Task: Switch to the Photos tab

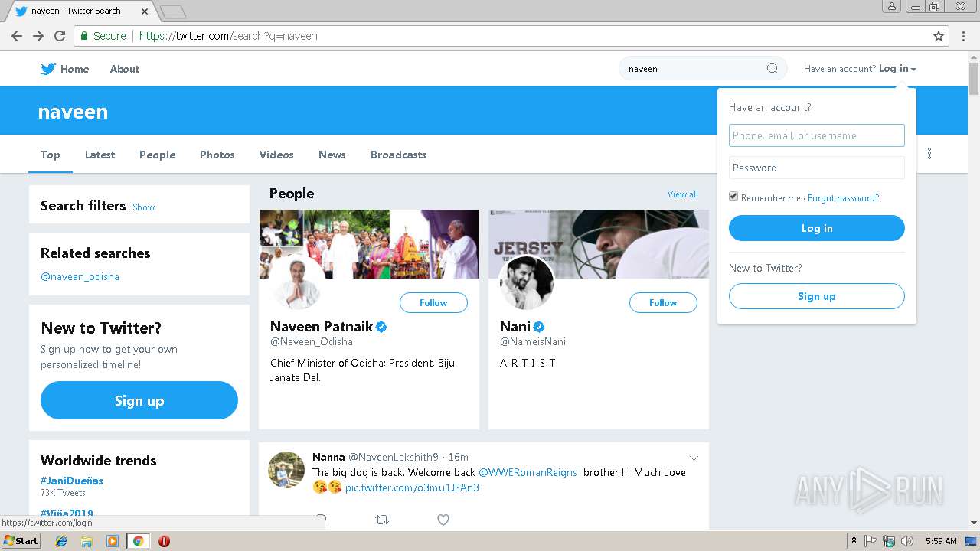Action: tap(217, 155)
